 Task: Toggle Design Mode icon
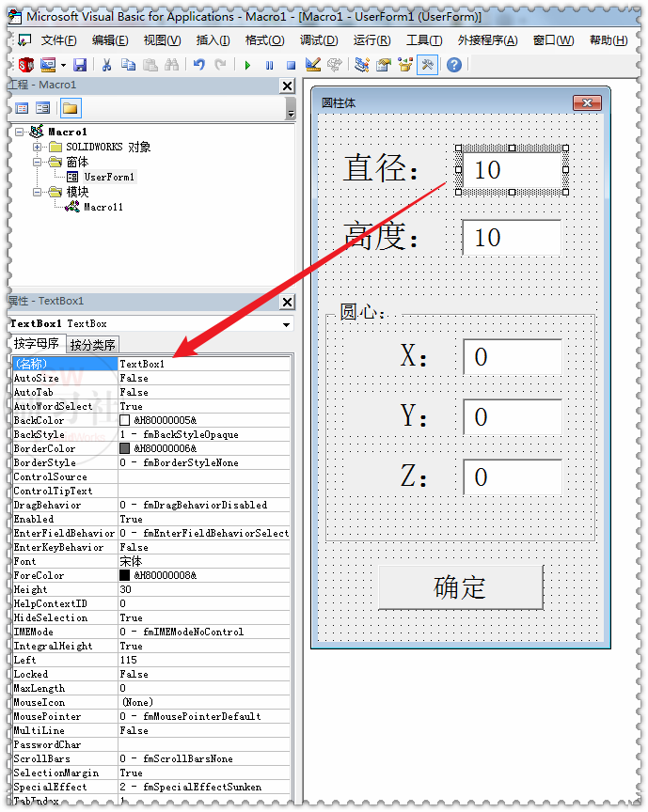312,65
